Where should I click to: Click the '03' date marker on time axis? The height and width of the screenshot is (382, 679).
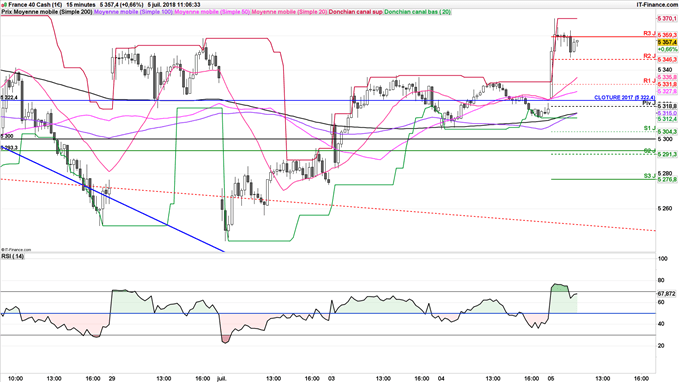pos(332,379)
